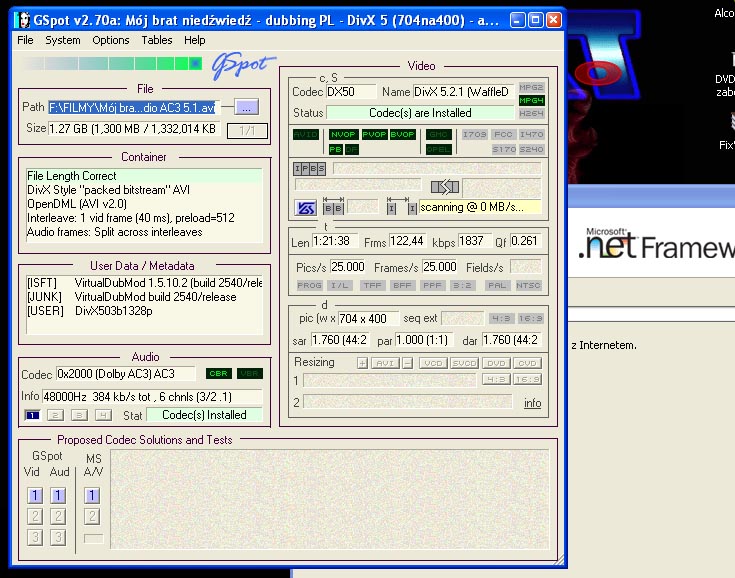Click the video Codec DX50 field
The width and height of the screenshot is (735, 578).
point(351,92)
